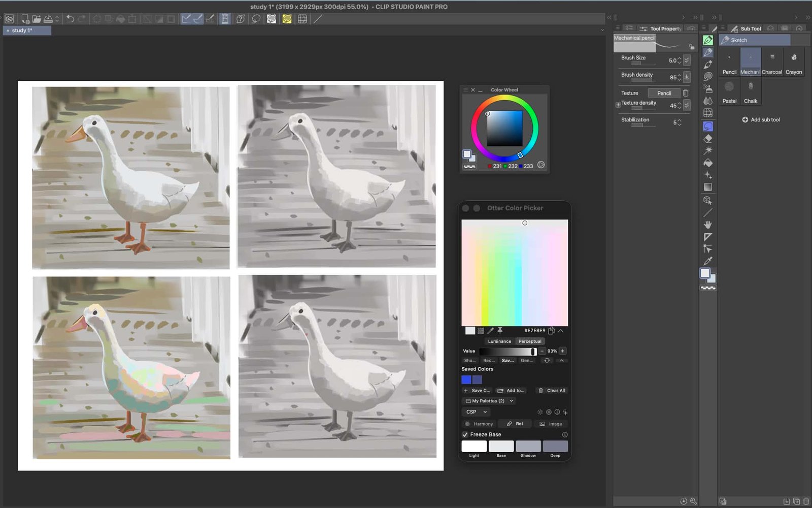The image size is (812, 508).
Task: Toggle the Harmony mode button
Action: click(479, 424)
